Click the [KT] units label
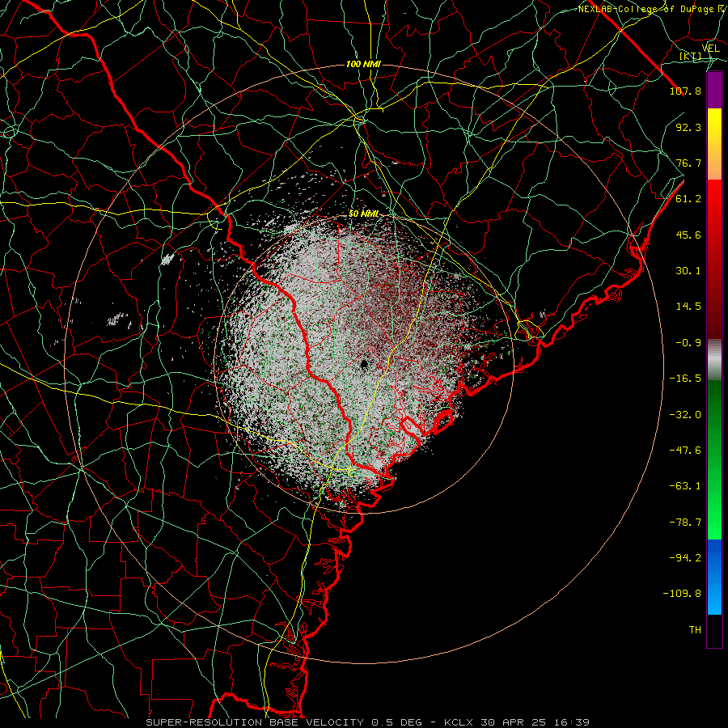The image size is (728, 728). coord(690,56)
